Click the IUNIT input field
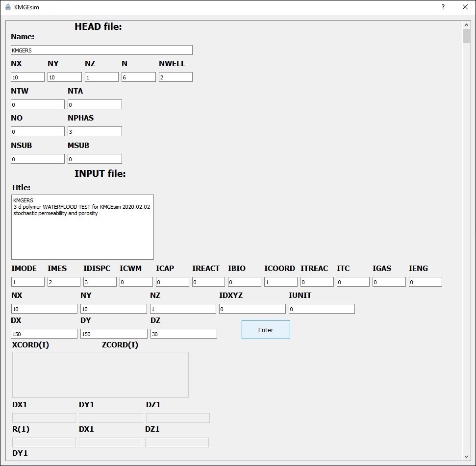This screenshot has height=466, width=476. (x=322, y=309)
